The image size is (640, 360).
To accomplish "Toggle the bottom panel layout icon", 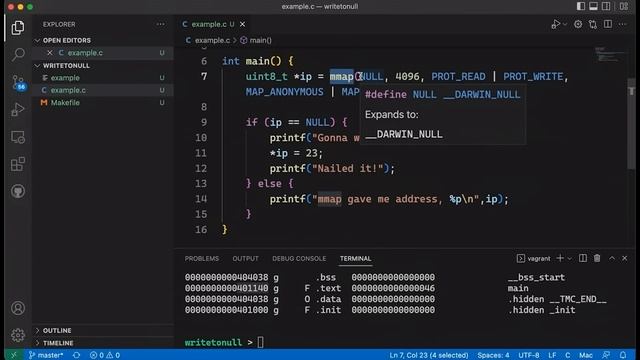I will 593,6.
